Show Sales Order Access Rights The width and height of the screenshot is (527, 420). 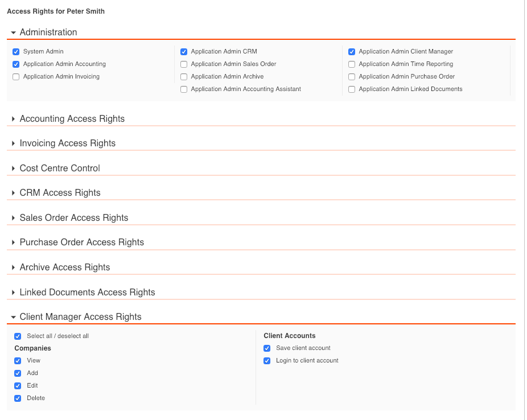(x=74, y=218)
